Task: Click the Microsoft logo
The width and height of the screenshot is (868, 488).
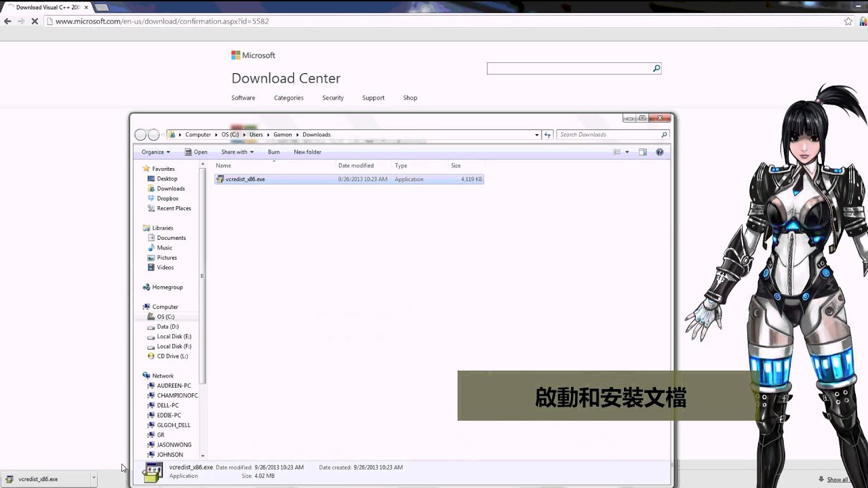Action: tap(253, 55)
